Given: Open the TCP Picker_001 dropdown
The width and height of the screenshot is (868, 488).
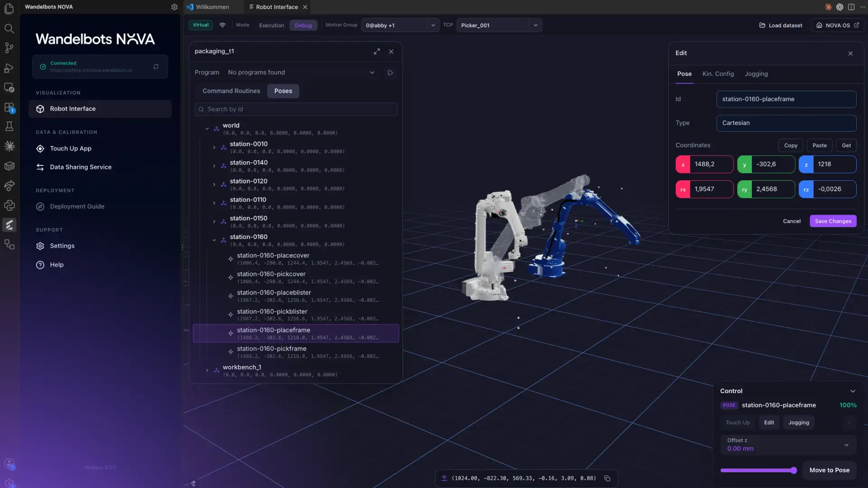Looking at the screenshot, I should click(499, 25).
